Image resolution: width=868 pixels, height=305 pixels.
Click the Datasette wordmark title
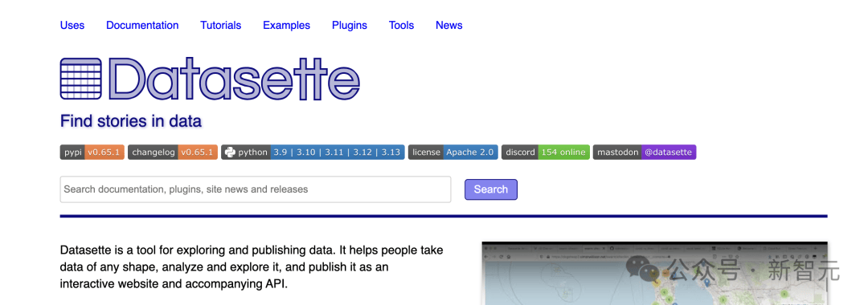point(235,79)
